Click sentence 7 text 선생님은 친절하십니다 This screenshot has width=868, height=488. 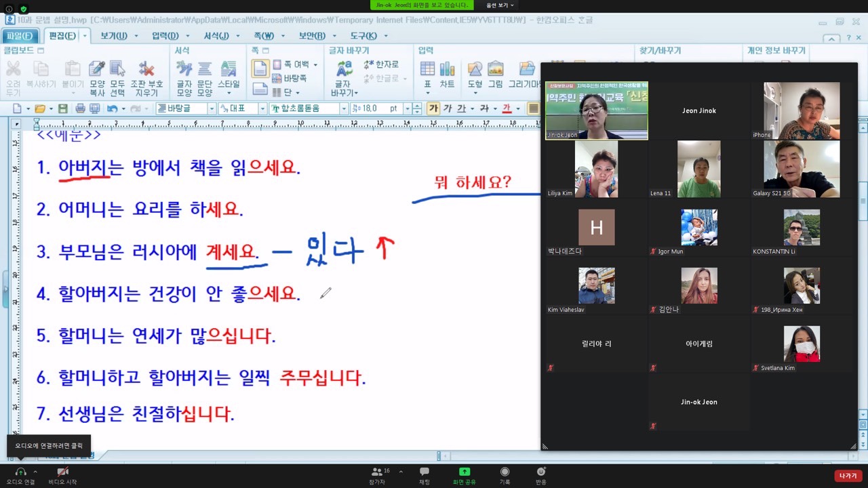(x=146, y=413)
